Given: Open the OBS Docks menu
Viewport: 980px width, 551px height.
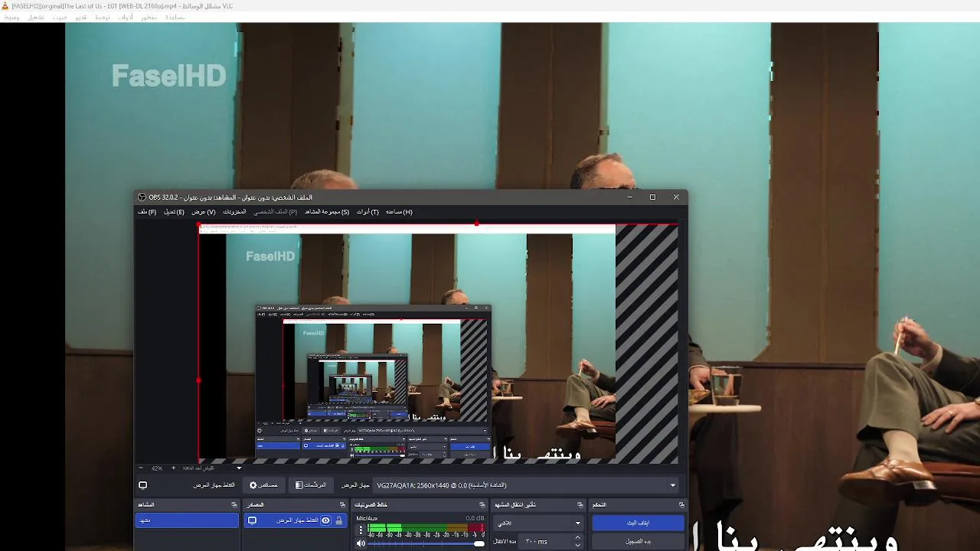Looking at the screenshot, I should click(x=234, y=212).
